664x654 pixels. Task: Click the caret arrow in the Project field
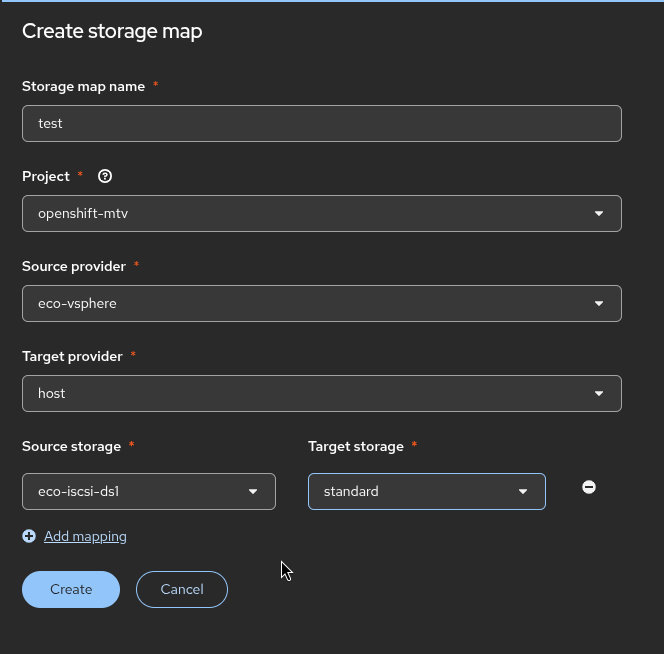(599, 213)
